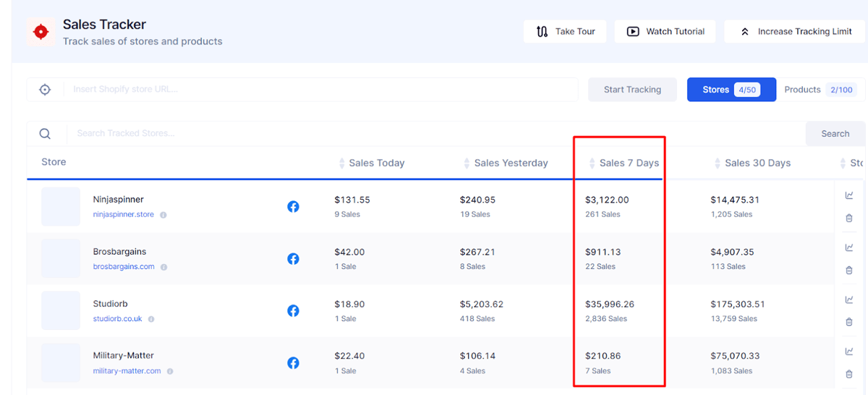Viewport: 868px width, 395px height.
Task: Select the Military-Matter store name
Action: tap(124, 356)
